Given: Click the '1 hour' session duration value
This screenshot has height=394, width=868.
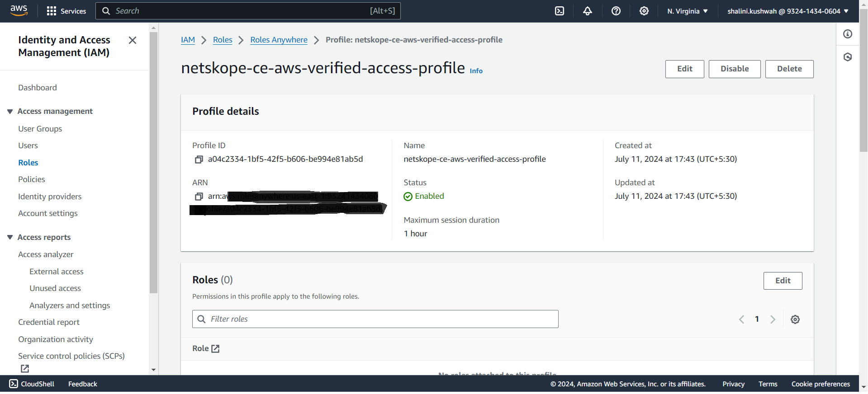Looking at the screenshot, I should point(415,234).
